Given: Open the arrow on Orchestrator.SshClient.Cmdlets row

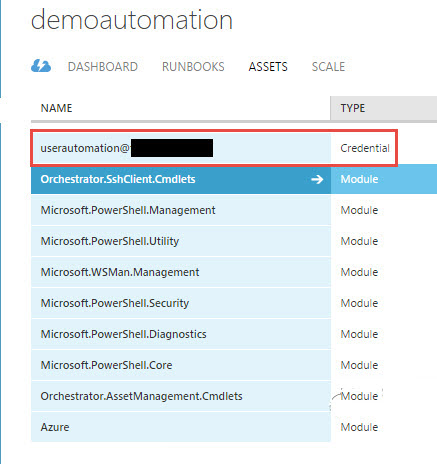Looking at the screenshot, I should point(317,179).
